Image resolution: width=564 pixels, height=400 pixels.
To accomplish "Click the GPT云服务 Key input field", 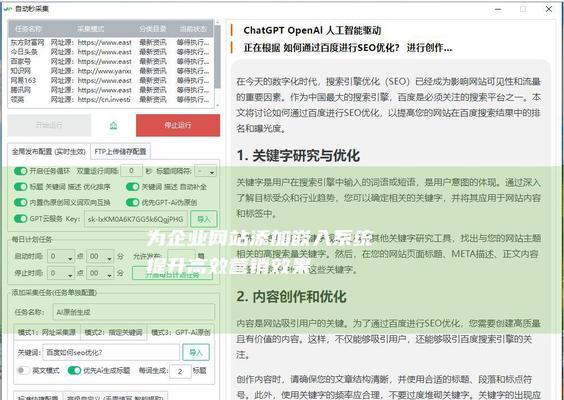I will pyautogui.click(x=136, y=219).
